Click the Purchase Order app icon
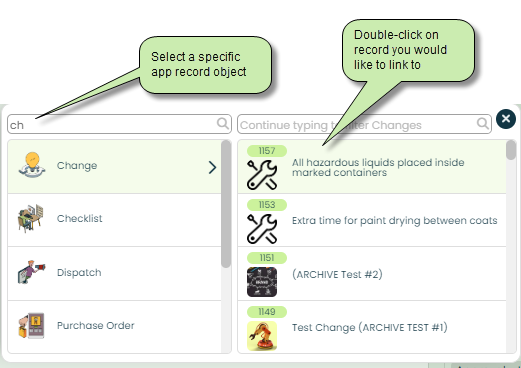The height and width of the screenshot is (368, 521). [31, 325]
